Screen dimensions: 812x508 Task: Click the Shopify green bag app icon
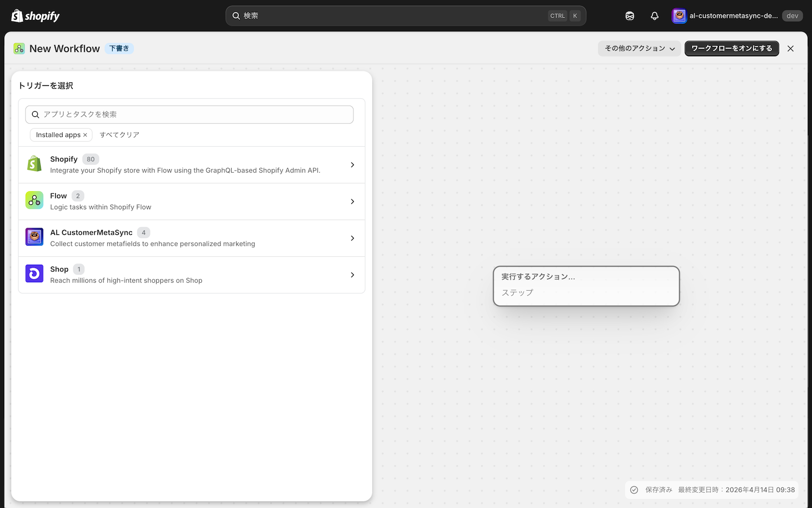pyautogui.click(x=34, y=164)
